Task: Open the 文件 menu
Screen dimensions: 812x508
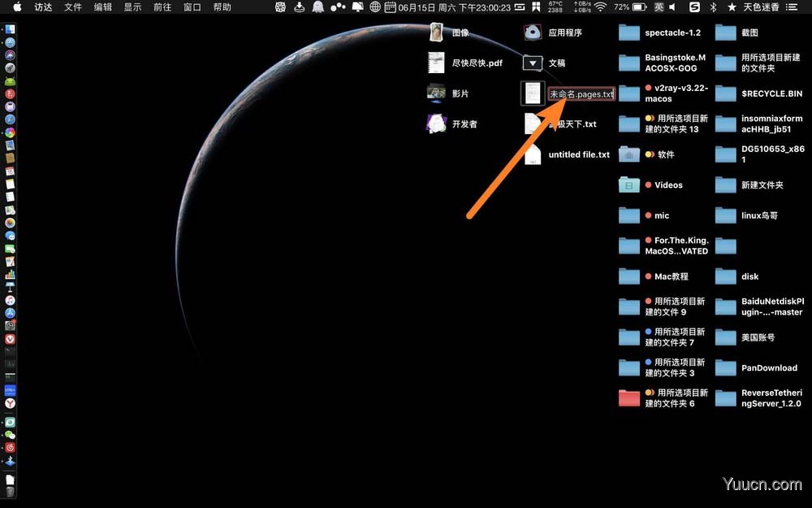Action: click(x=73, y=7)
